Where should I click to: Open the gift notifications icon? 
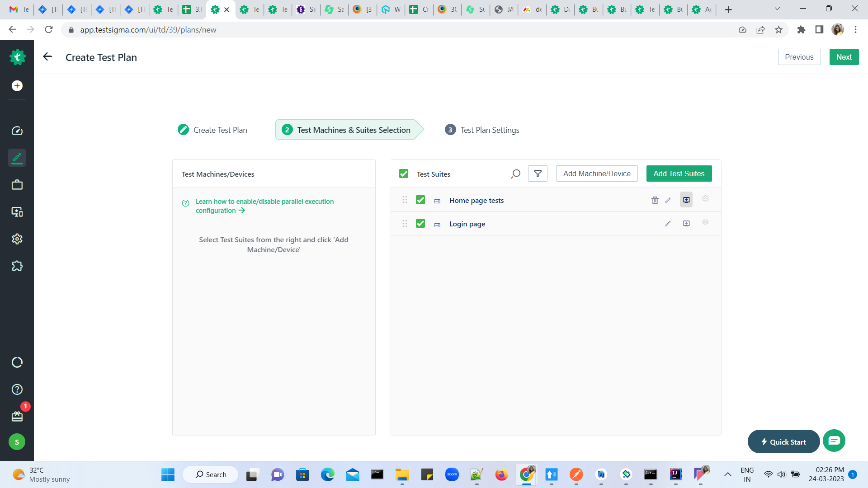tap(17, 416)
